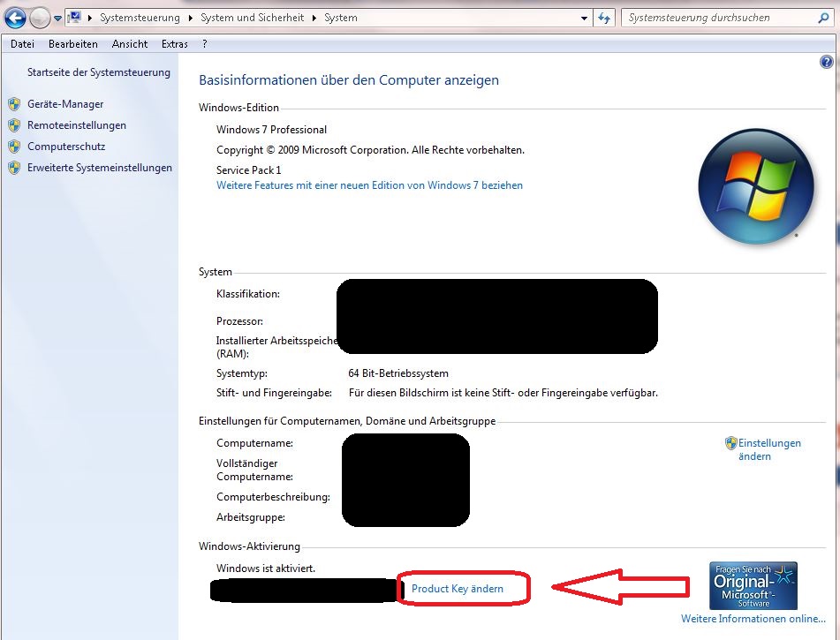Screen dimensions: 840x640
Task: Click the System breadcrumb segment
Action: pos(341,18)
